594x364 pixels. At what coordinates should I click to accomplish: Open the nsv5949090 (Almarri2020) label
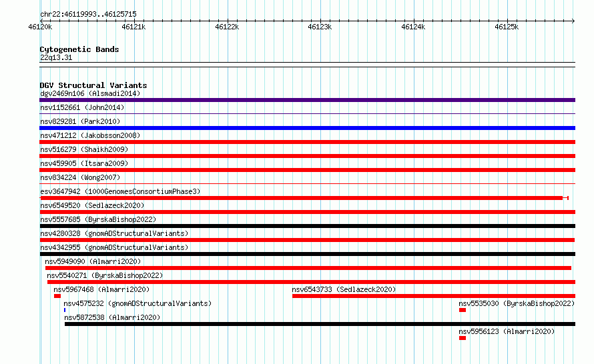click(93, 261)
